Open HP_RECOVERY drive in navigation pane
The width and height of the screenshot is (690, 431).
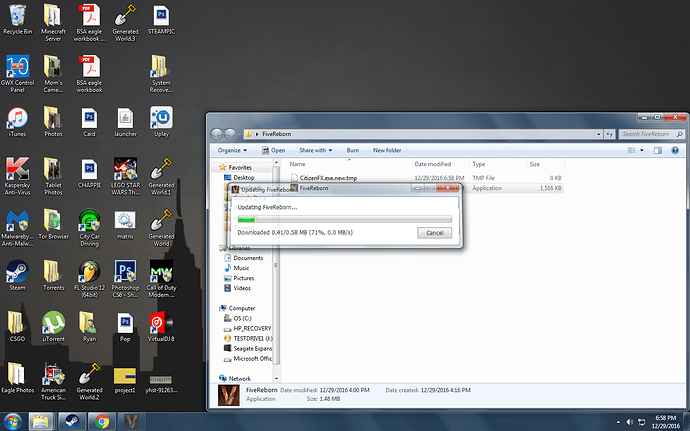[248, 328]
